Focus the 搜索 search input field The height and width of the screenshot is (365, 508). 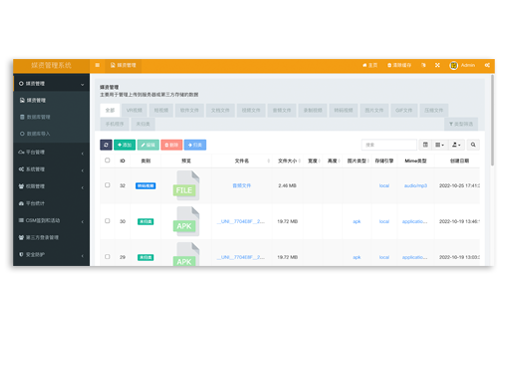[389, 145]
